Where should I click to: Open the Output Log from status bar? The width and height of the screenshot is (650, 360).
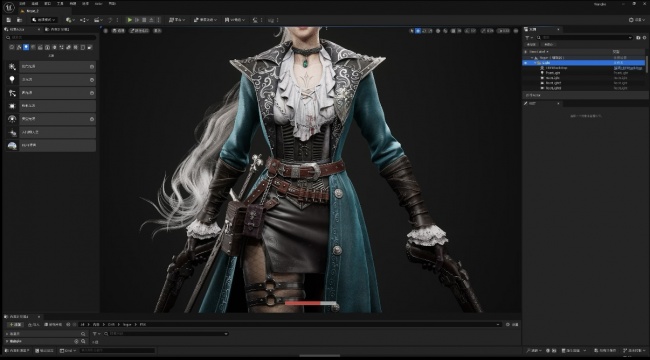pyautogui.click(x=44, y=350)
